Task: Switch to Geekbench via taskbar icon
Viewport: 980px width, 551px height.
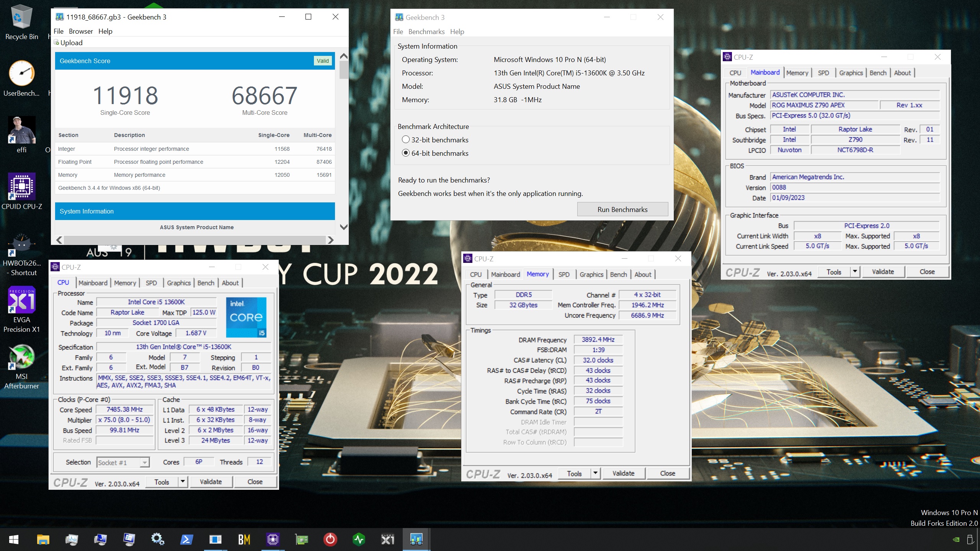Action: pyautogui.click(x=416, y=540)
